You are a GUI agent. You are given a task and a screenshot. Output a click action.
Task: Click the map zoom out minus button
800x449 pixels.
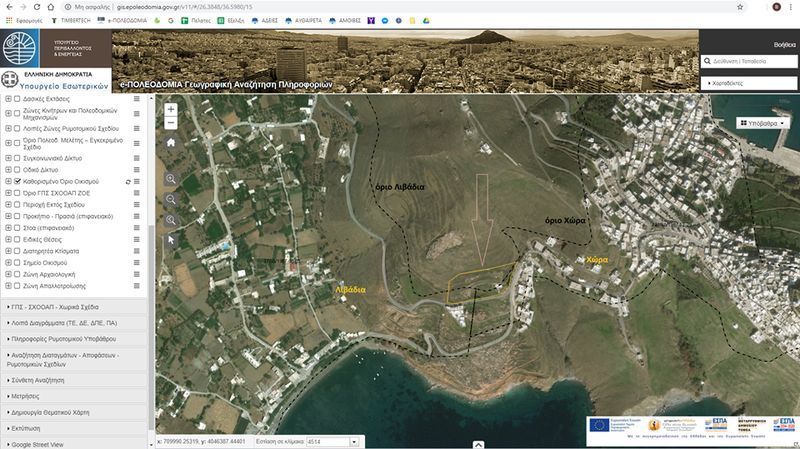coord(171,123)
